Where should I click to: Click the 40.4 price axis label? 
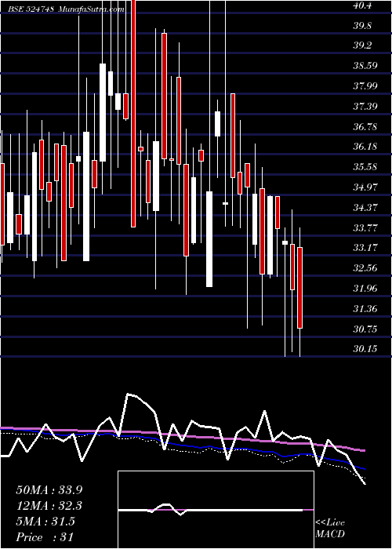361,5
